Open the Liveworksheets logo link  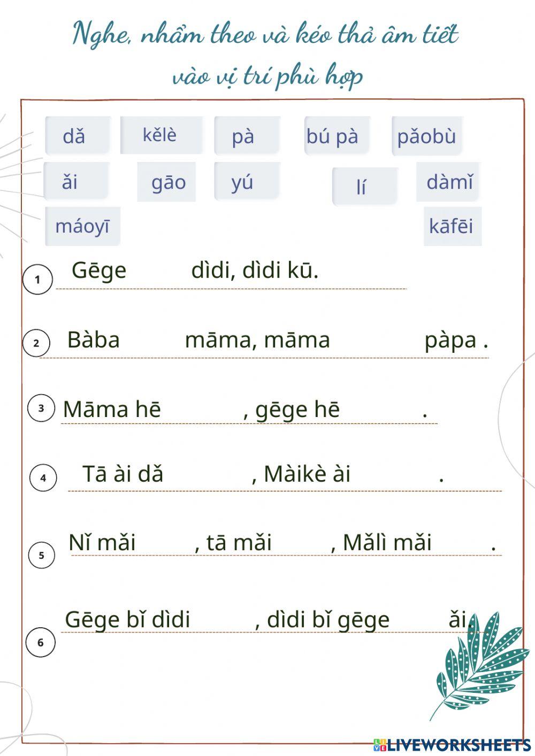[452, 744]
